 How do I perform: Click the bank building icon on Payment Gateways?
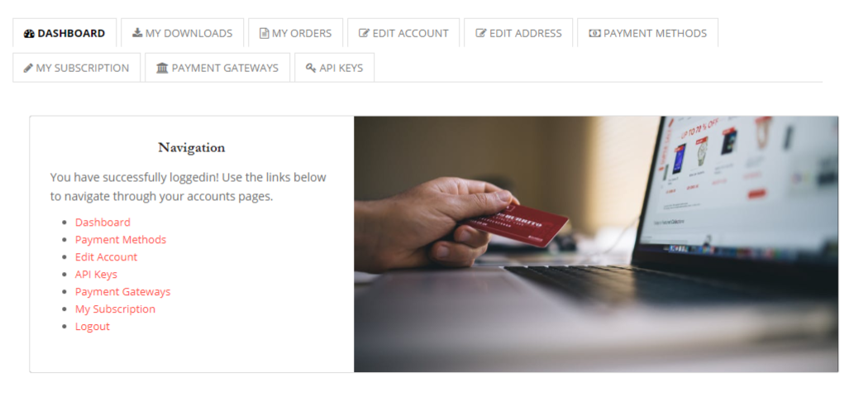click(162, 68)
